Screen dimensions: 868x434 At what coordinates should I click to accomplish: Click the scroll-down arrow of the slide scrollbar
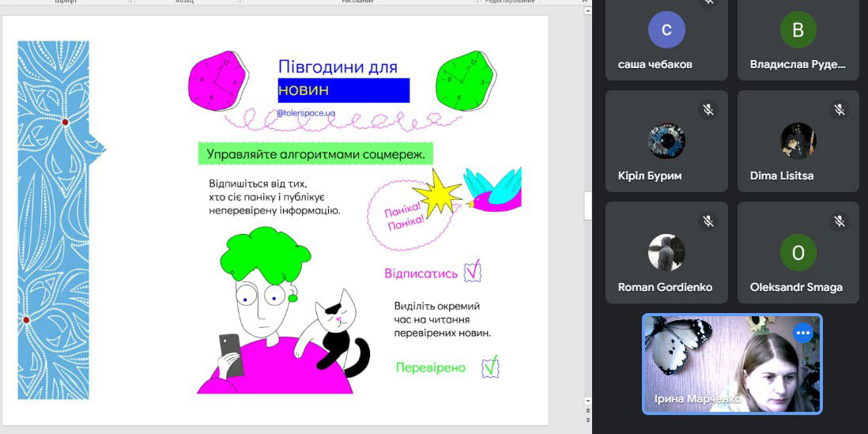587,400
